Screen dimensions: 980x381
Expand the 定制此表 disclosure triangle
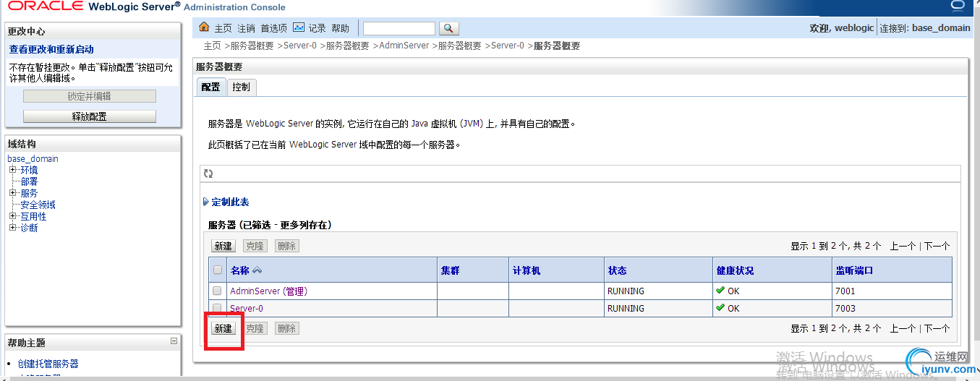click(x=206, y=202)
